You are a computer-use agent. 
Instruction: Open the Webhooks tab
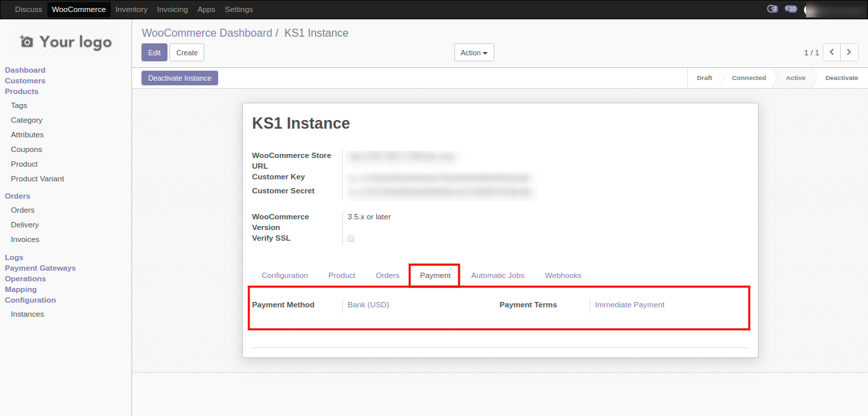pos(562,275)
